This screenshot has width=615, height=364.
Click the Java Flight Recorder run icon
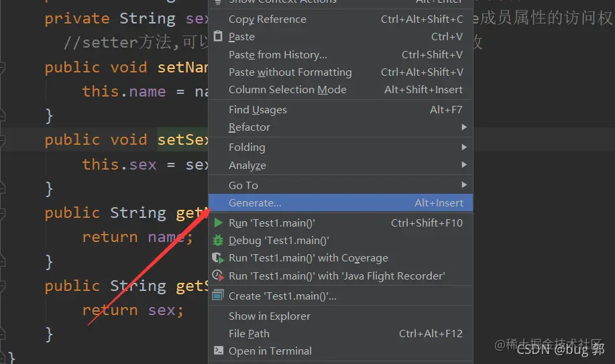(x=218, y=276)
